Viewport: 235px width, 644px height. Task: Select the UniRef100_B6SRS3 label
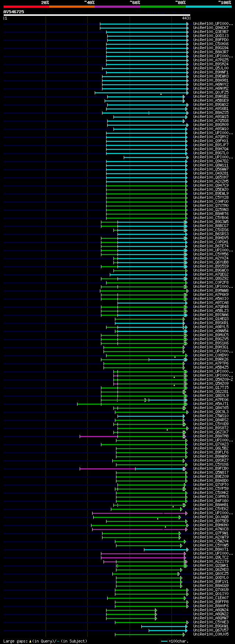211,234
